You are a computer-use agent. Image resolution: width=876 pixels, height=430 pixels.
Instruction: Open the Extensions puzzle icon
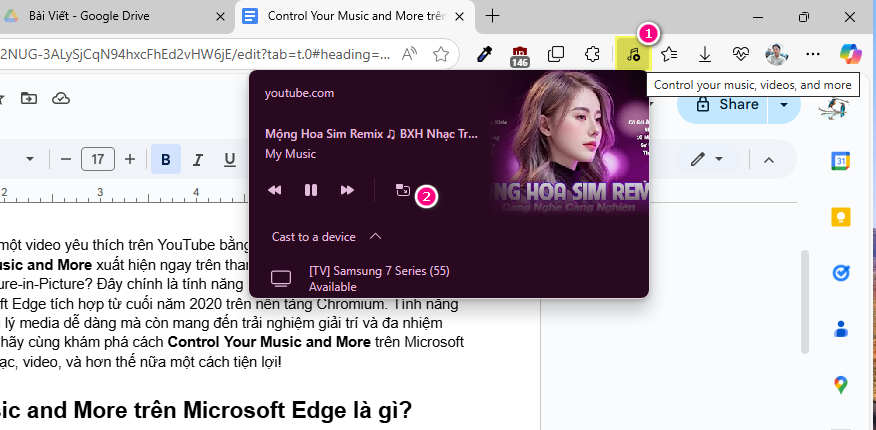(x=592, y=54)
